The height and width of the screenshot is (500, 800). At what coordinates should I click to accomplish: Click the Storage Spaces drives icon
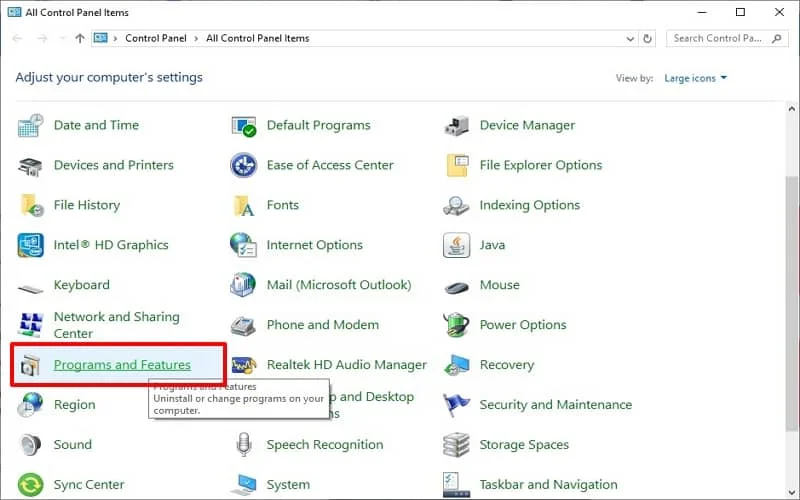456,445
